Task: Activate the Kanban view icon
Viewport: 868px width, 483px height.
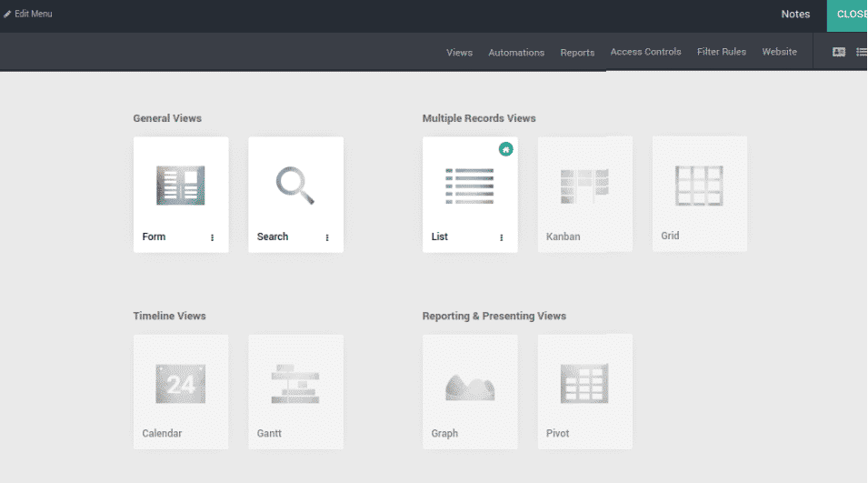Action: point(584,186)
